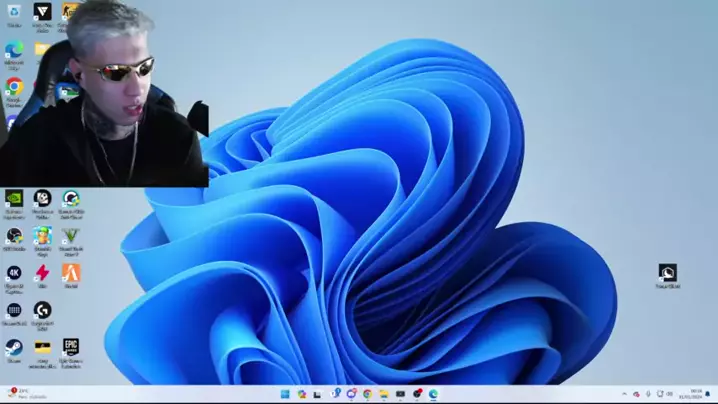Screen dimensions: 718x404
Task: Open Chrome from the taskbar
Action: coord(367,394)
